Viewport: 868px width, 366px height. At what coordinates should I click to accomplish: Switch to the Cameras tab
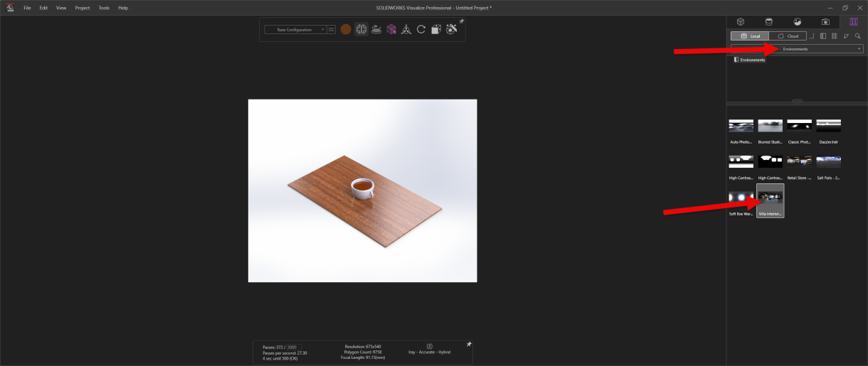pos(825,21)
